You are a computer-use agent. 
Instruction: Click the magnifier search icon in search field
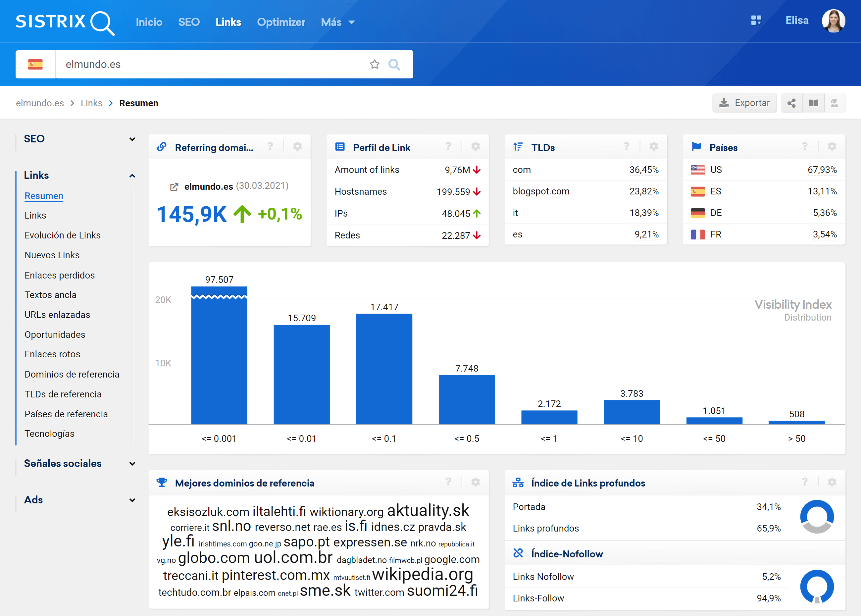394,65
